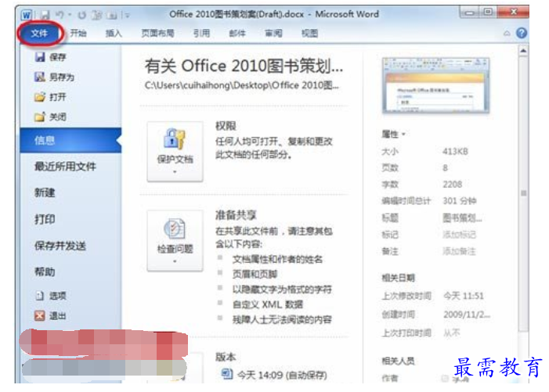Click the 页眉和页脚 list item
Screen dimensions: 549x392
point(255,274)
